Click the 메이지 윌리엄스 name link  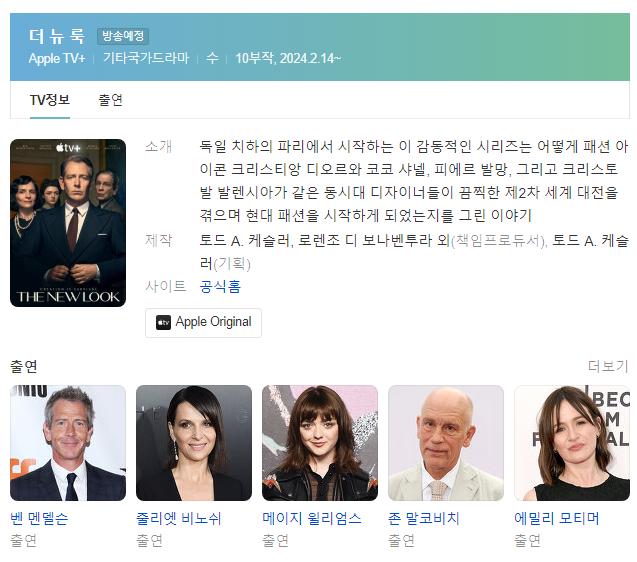(x=312, y=518)
